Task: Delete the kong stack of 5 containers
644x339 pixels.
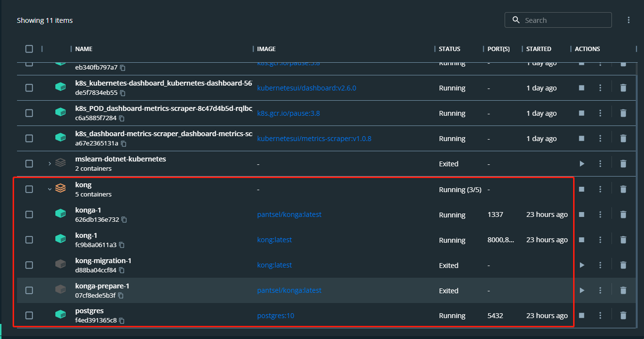Action: coord(623,189)
